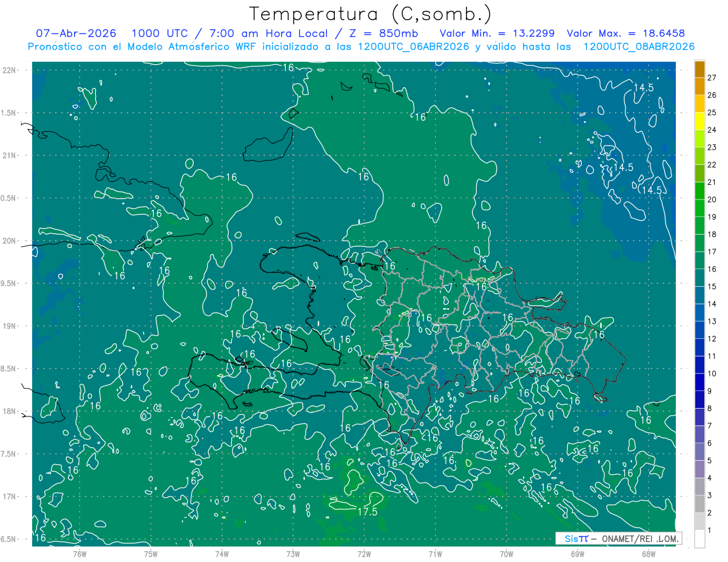Viewport: 728px width, 562px height.
Task: Click the orange-brown colorbar segment at 27
Action: point(699,69)
